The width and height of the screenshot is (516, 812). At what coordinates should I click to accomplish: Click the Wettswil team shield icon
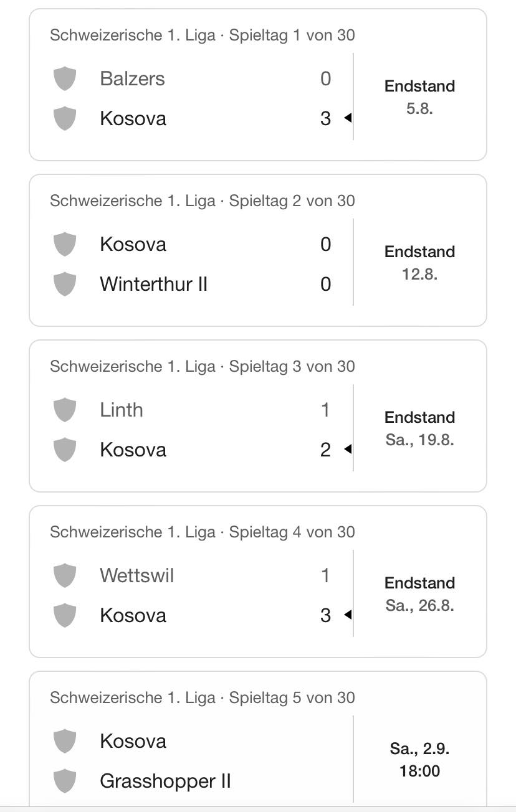pyautogui.click(x=65, y=576)
